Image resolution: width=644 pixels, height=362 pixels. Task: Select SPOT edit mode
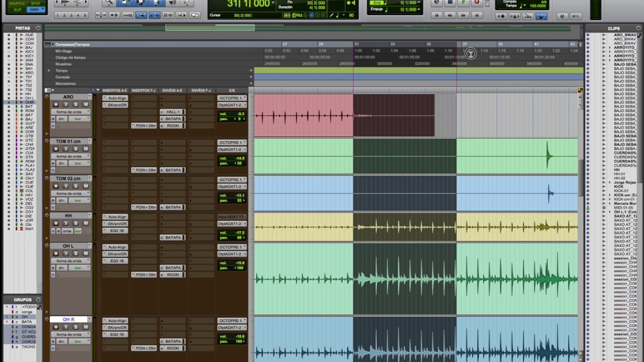click(x=36, y=4)
